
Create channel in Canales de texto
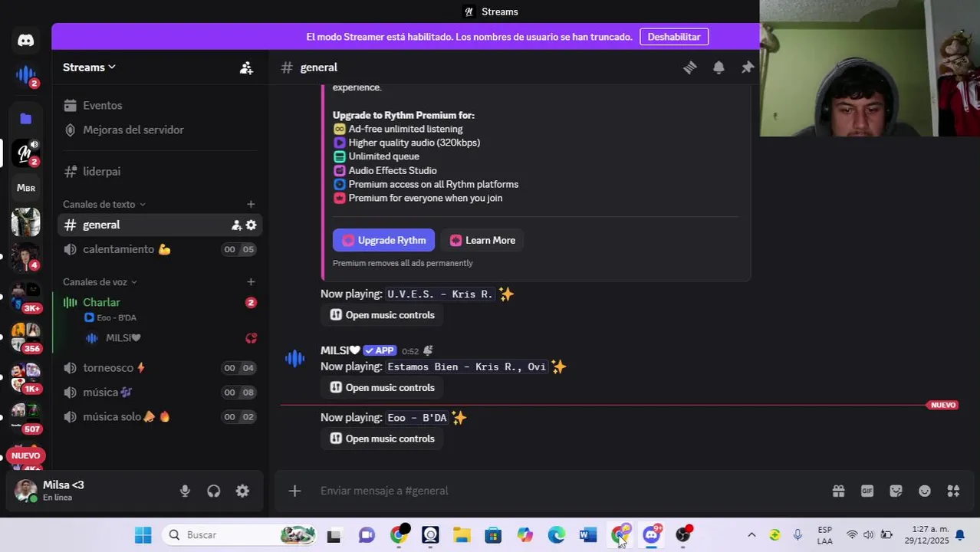click(x=251, y=204)
